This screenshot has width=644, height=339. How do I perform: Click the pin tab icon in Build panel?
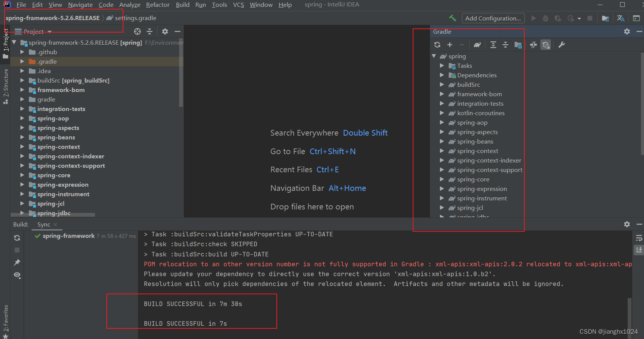[x=17, y=262]
